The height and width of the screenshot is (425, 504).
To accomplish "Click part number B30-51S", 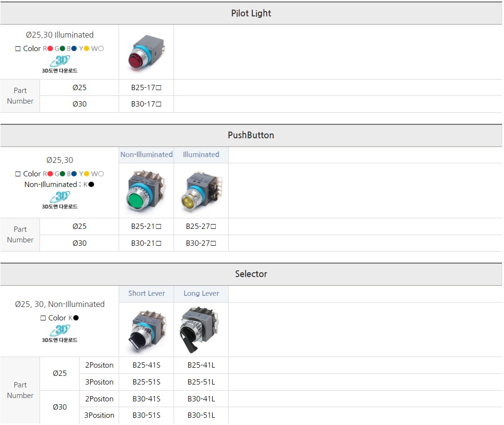I will point(146,415).
